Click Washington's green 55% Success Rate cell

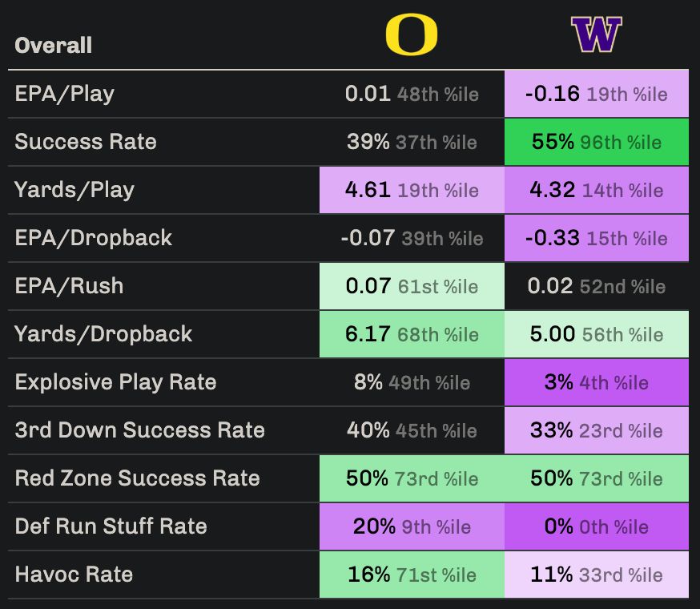click(x=597, y=142)
